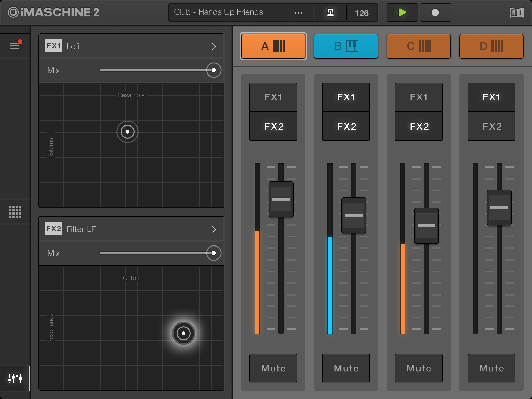Expand the Filter LP effect selector chevron

tap(214, 229)
